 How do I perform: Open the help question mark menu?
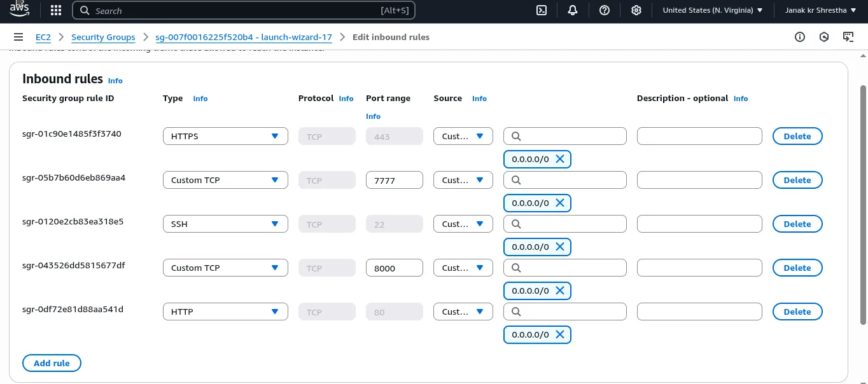605,10
